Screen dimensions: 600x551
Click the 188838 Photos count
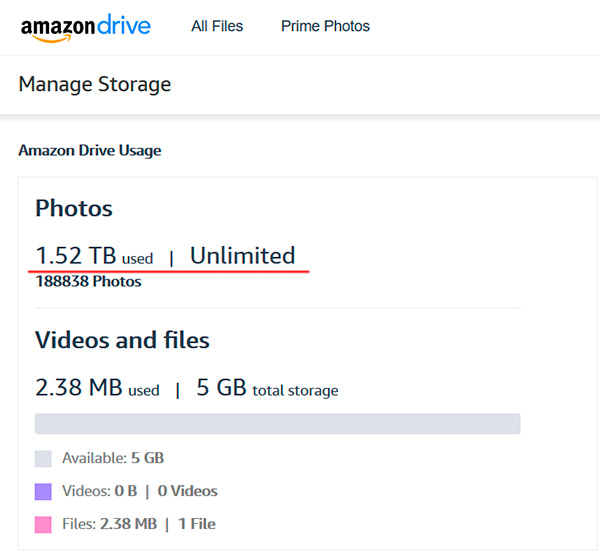[x=88, y=282]
